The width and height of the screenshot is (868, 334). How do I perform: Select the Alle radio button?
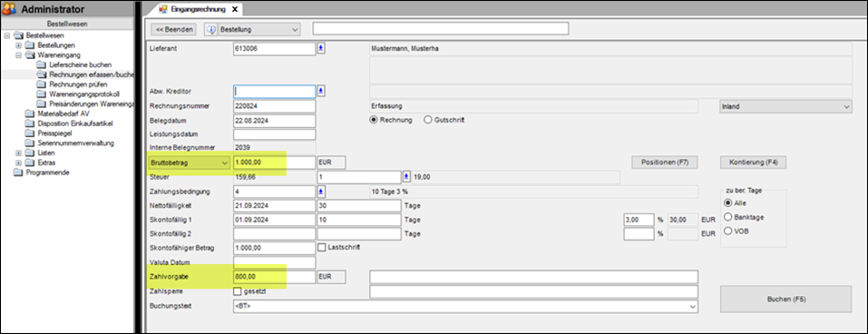pos(728,202)
